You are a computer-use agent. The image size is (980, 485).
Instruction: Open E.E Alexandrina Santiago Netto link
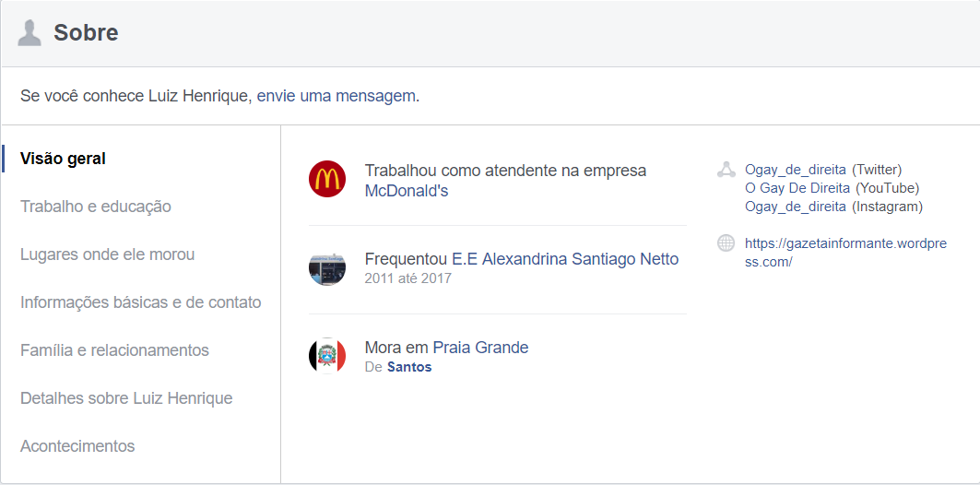565,259
